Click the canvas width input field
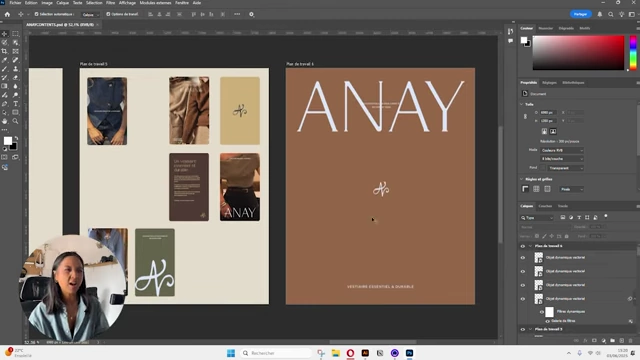The width and height of the screenshot is (640, 360). coord(547,113)
